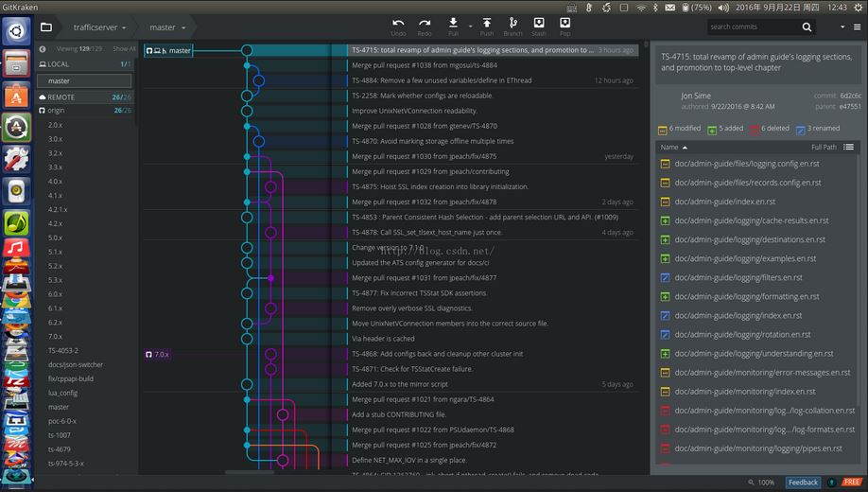Screen dimensions: 868x492
Task: Stash changes using the Stash icon
Action: [539, 22]
